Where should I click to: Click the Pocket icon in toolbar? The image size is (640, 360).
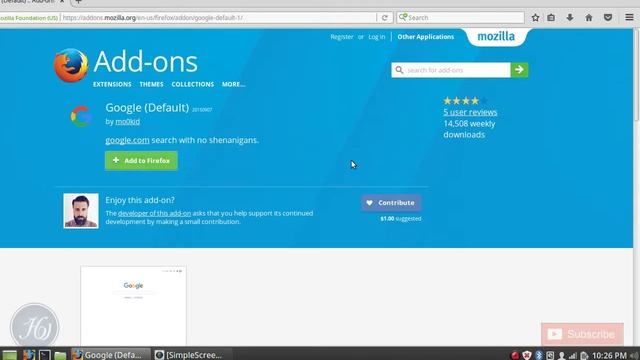click(x=608, y=18)
